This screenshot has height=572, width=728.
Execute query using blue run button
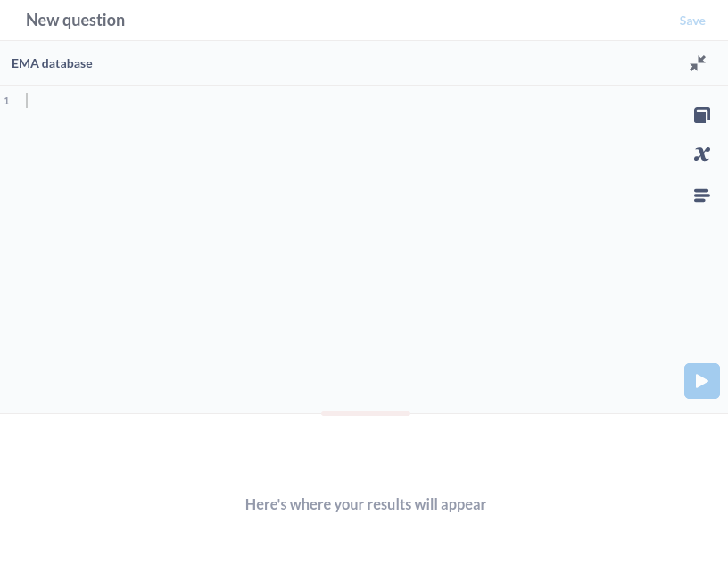[x=701, y=381]
